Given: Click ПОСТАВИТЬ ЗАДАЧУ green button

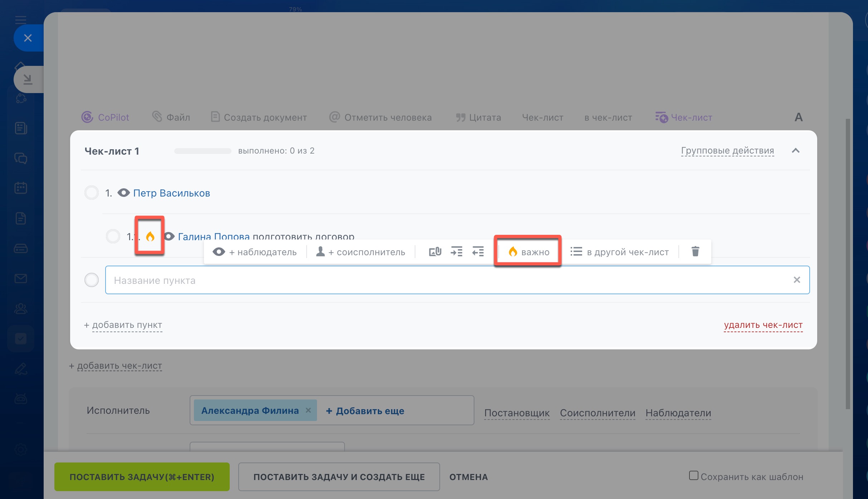Looking at the screenshot, I should [142, 477].
